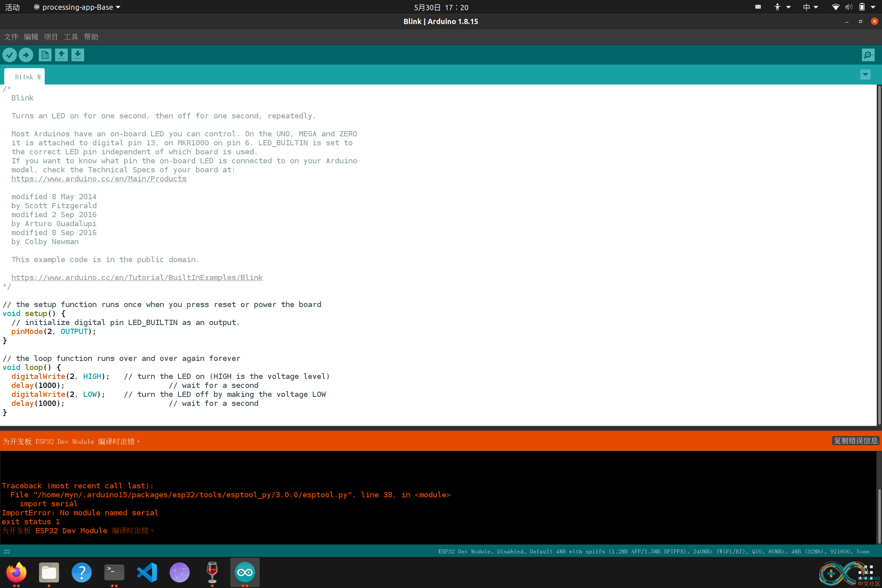Click the keyboard indicator tray icon
Image resolution: width=882 pixels, height=588 pixels.
click(x=758, y=7)
